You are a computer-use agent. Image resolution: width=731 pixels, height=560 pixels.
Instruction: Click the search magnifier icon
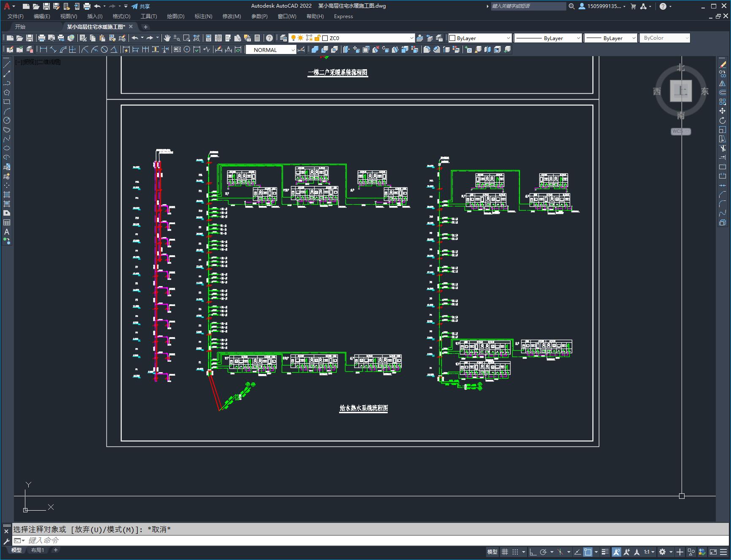571,6
